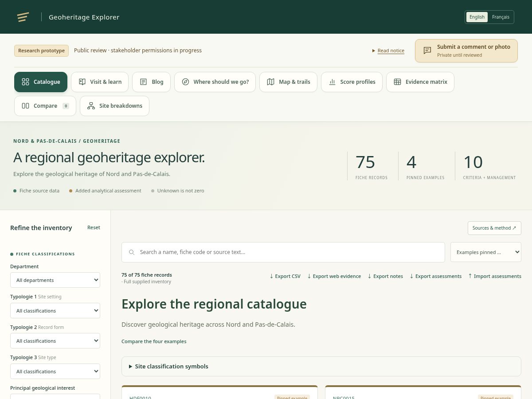
Task: Click the folded map icon for Map & trails
Action: (x=270, y=82)
